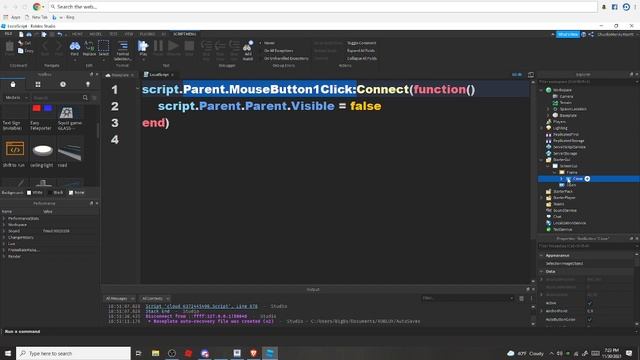Click the Replace tool icon
This screenshot has height=360, width=640.
89,46
